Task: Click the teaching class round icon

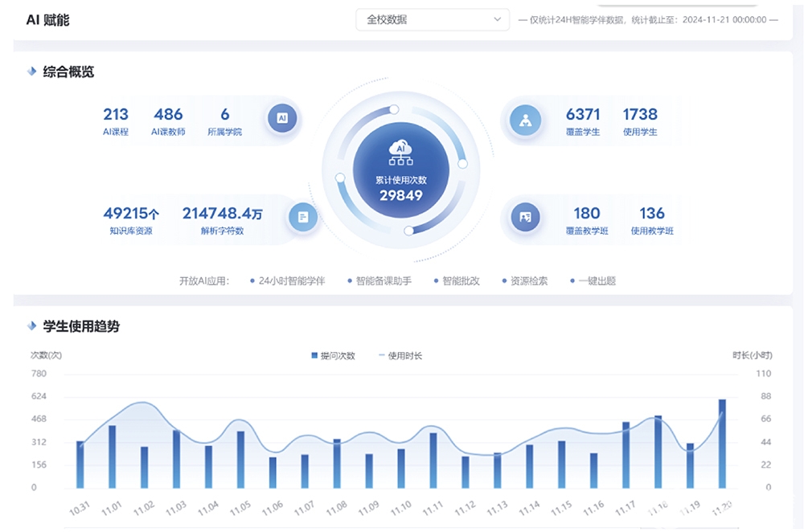Action: (526, 217)
